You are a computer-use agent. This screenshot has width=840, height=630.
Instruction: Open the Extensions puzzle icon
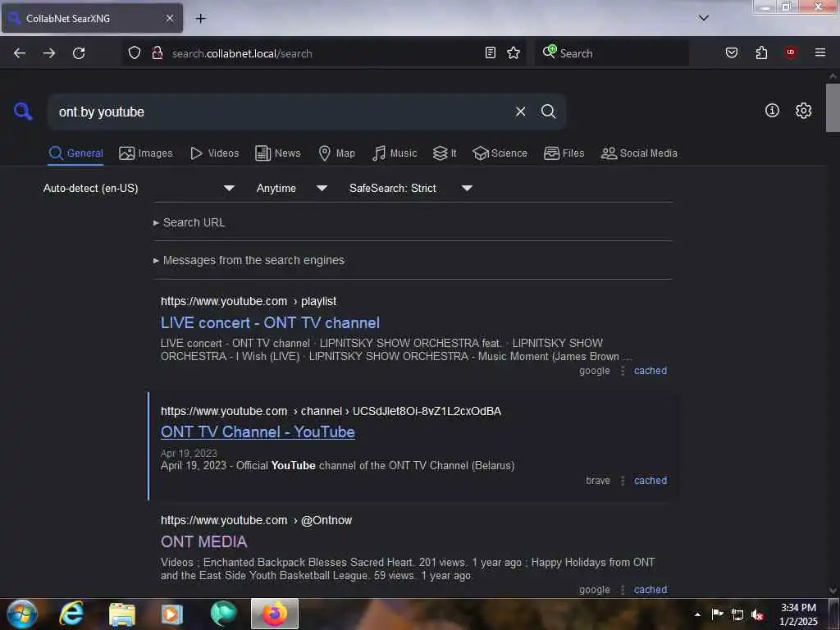click(x=761, y=52)
